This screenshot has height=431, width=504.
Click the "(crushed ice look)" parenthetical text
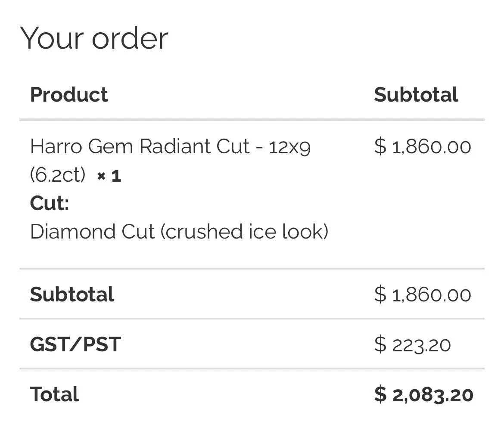pos(245,232)
